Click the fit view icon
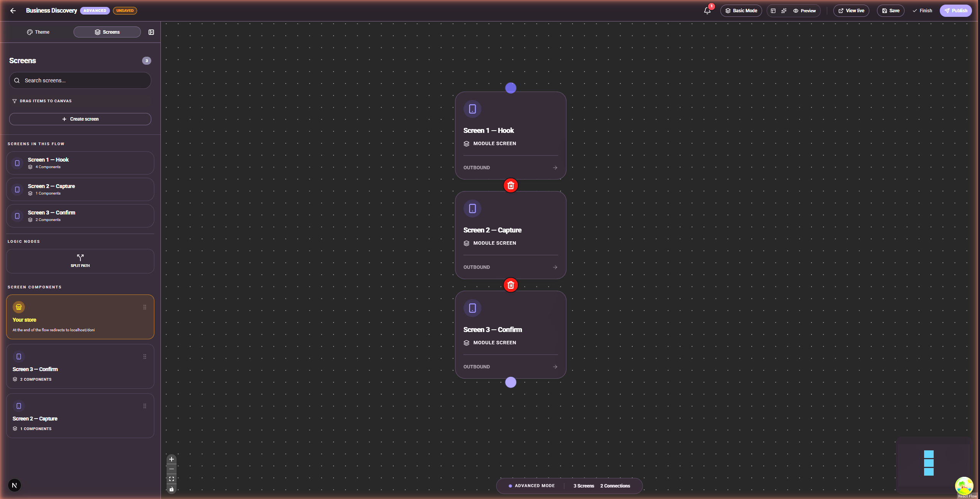Screen dimensions: 980x499 [172, 479]
